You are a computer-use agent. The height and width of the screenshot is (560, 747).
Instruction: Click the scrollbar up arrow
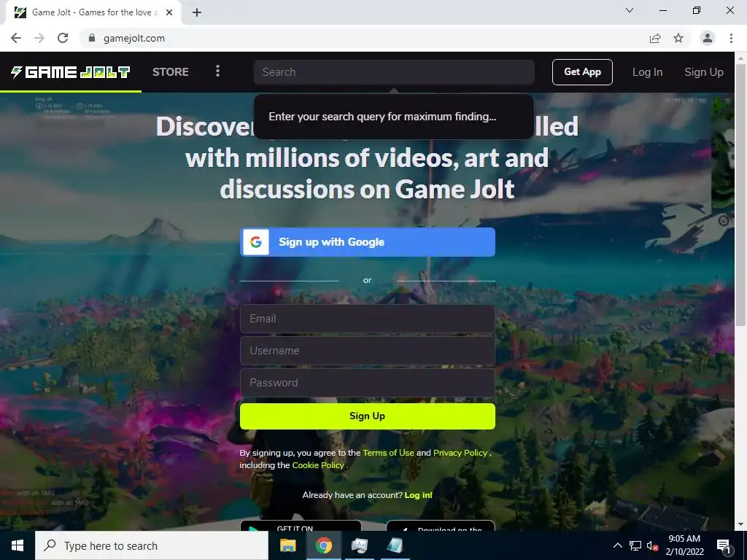pos(741,58)
